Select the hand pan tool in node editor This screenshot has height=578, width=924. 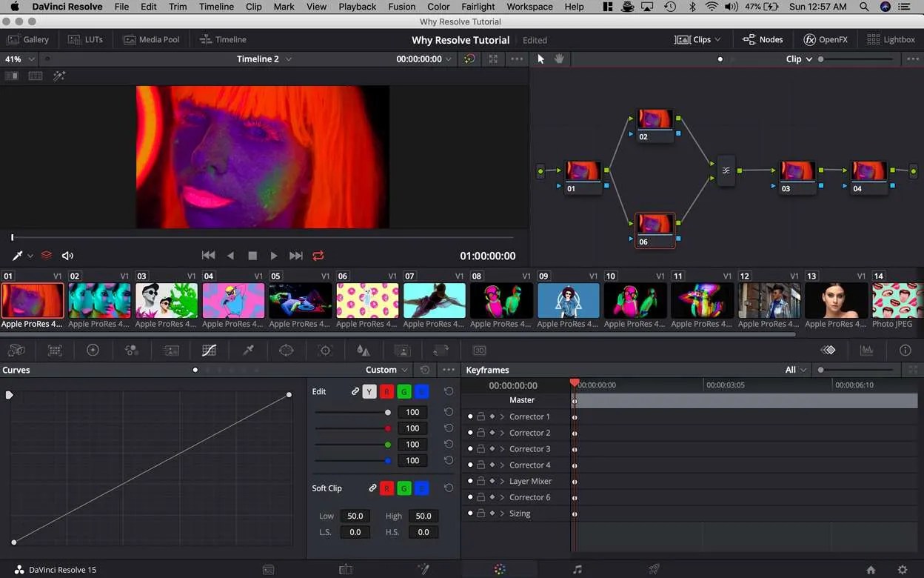[x=559, y=59]
